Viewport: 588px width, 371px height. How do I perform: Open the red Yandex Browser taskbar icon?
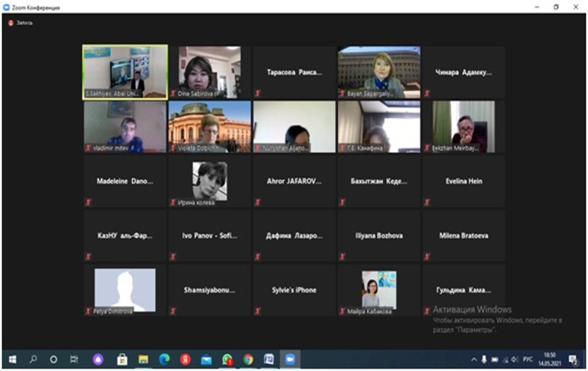click(x=185, y=359)
